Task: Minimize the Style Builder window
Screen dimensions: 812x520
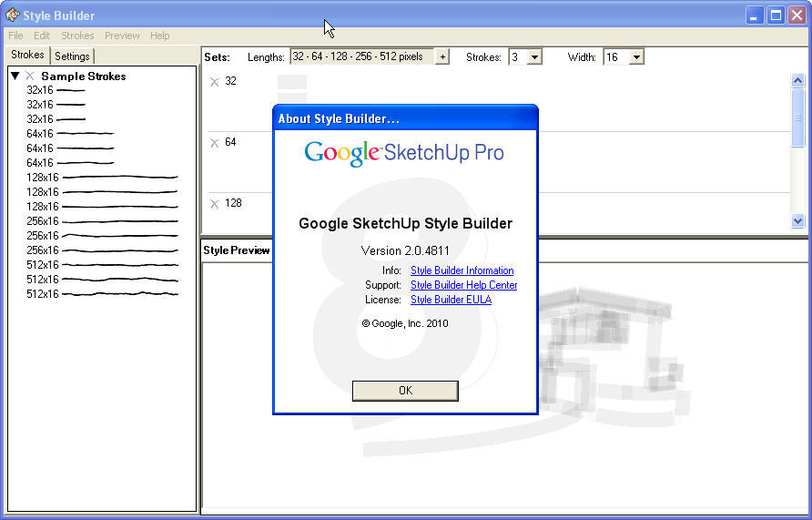Action: click(x=754, y=15)
